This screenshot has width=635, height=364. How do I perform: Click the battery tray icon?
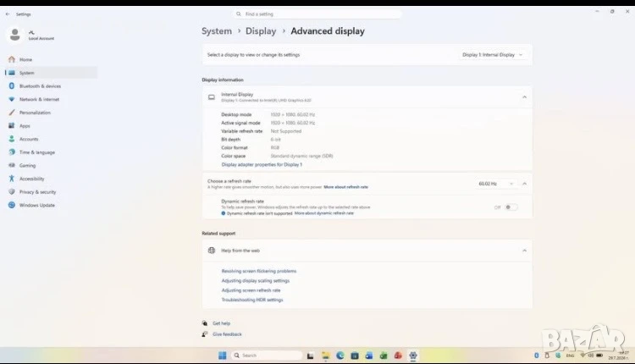pyautogui.click(x=599, y=356)
